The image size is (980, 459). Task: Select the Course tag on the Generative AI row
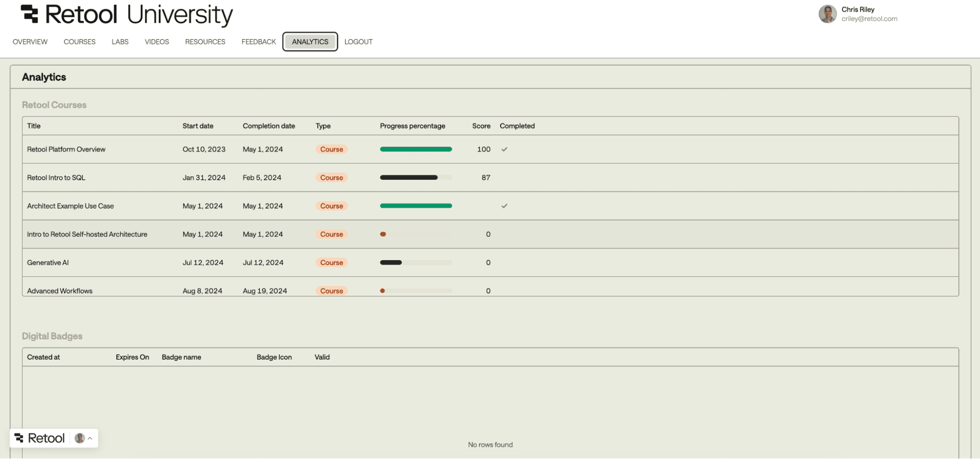coord(331,263)
